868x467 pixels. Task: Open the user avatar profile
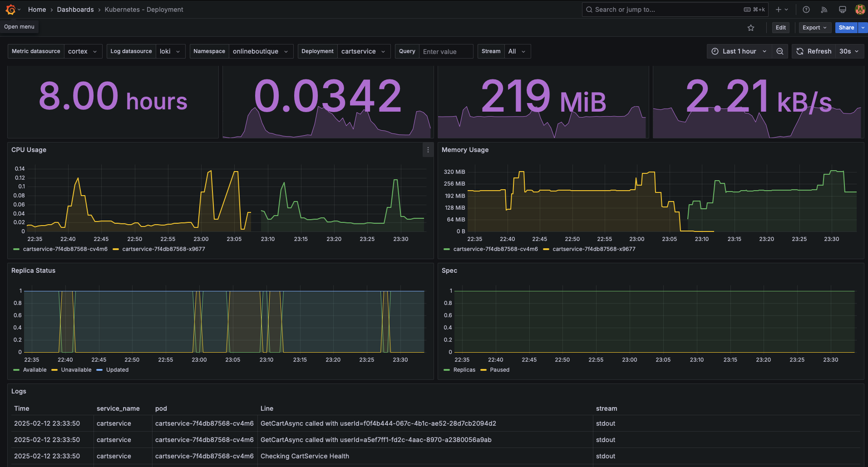[859, 10]
